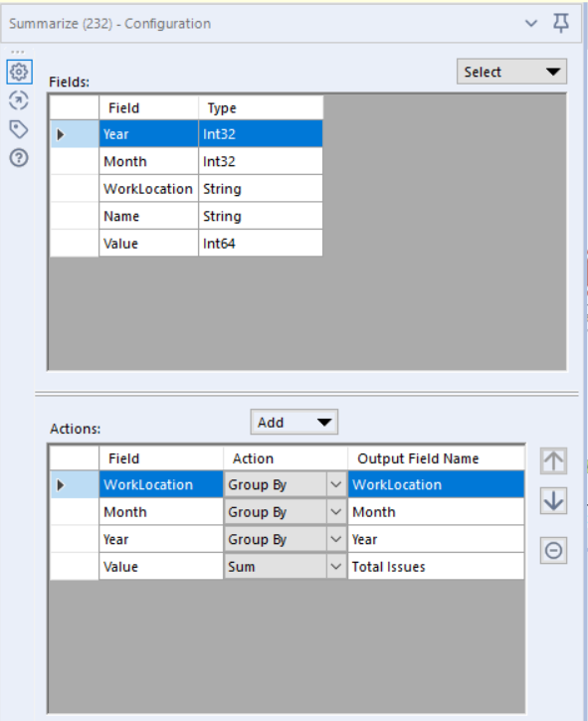Click the Int64 type cell
The width and height of the screenshot is (588, 721).
[x=261, y=244]
